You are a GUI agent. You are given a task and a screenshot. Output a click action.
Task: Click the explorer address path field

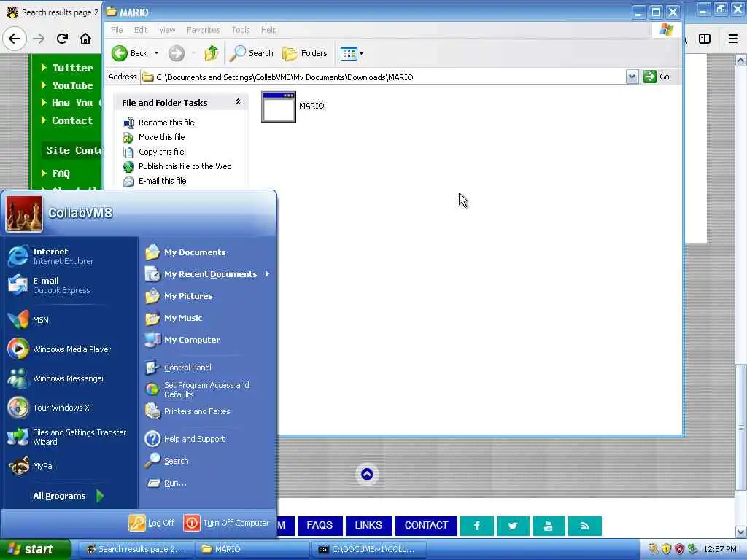[x=384, y=77]
